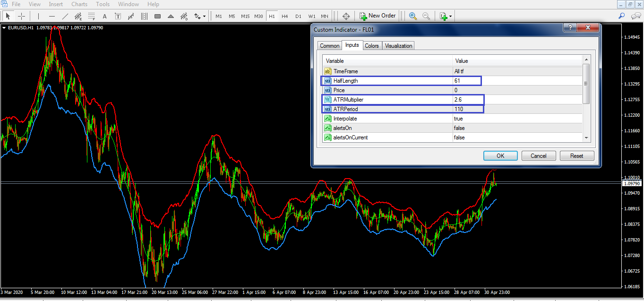644x301 pixels.
Task: Click the inputs list vertical scrollbar
Action: coord(586,84)
